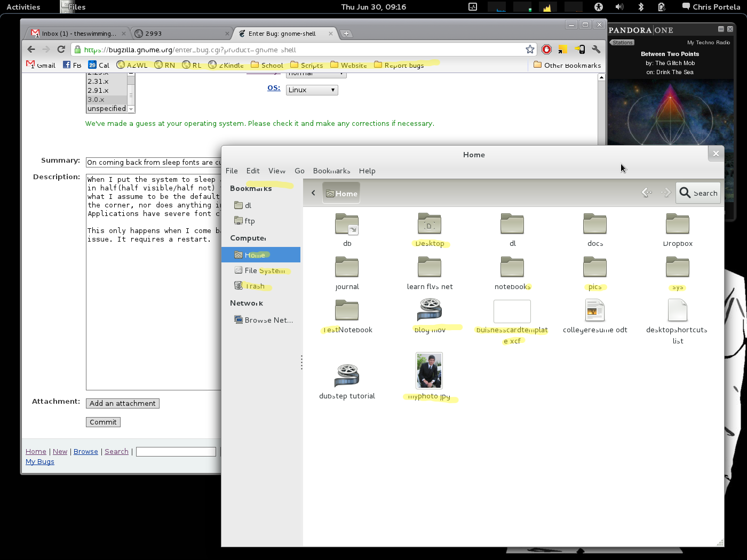The height and width of the screenshot is (560, 747).
Task: Expand the Other Bookmarks folder
Action: (x=567, y=65)
